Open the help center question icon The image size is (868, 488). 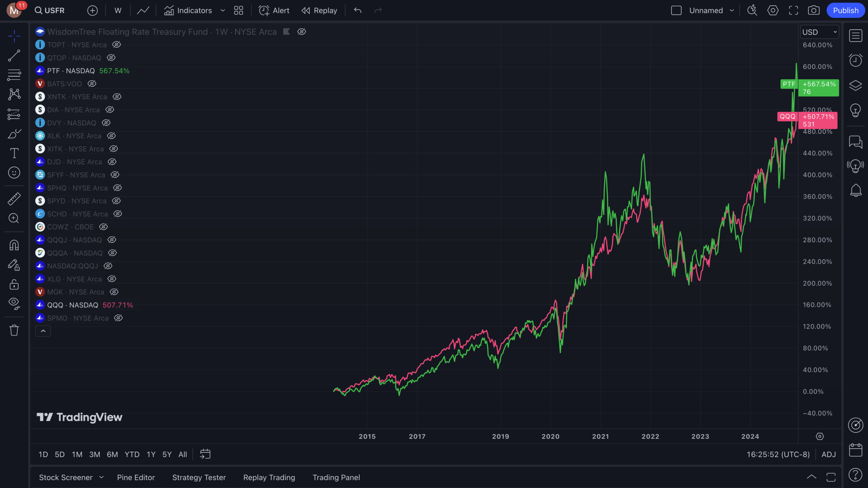click(855, 475)
